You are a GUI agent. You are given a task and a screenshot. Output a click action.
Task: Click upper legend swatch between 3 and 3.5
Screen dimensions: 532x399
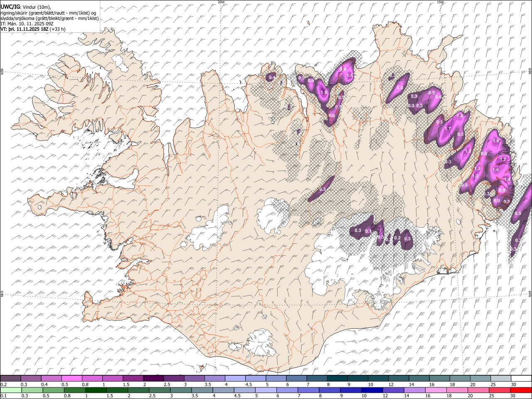(194, 378)
